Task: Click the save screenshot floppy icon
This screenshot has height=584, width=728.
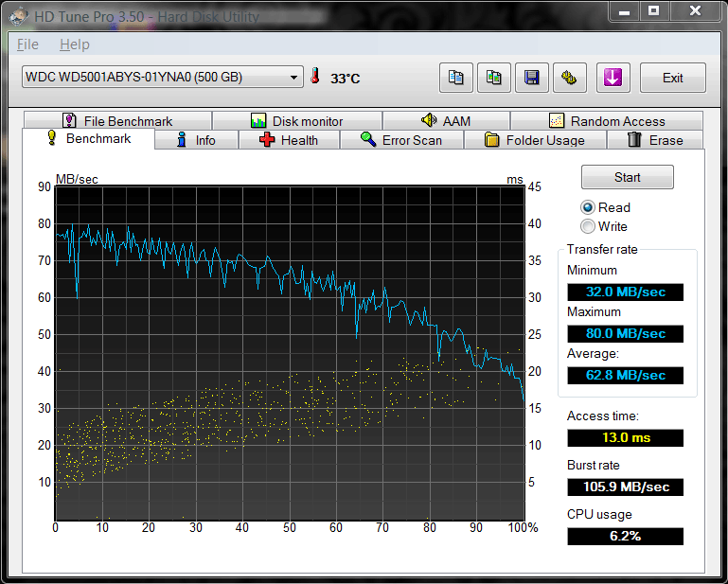Action: pyautogui.click(x=532, y=78)
